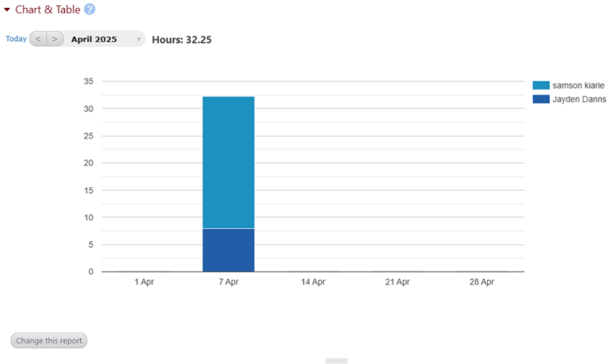This screenshot has width=608, height=364.
Task: Collapse the Chart & Table section triangle
Action: 7,10
